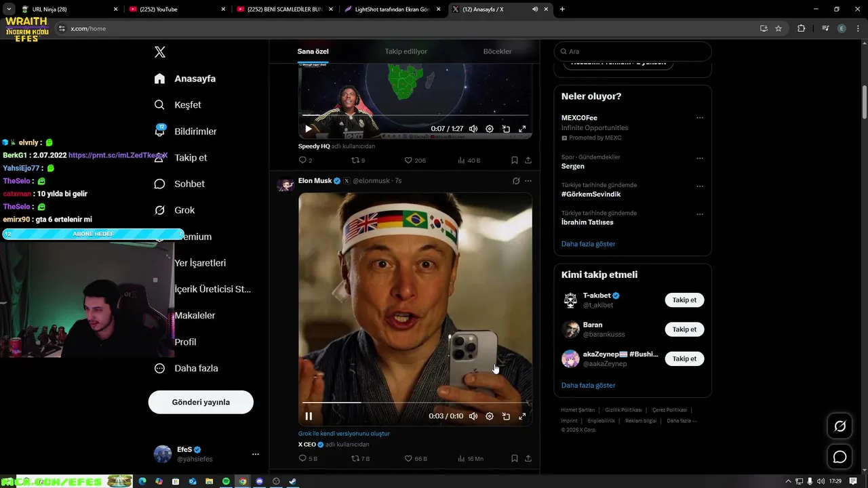
Task: Click the Chrome extensions puzzle icon
Action: point(801,28)
